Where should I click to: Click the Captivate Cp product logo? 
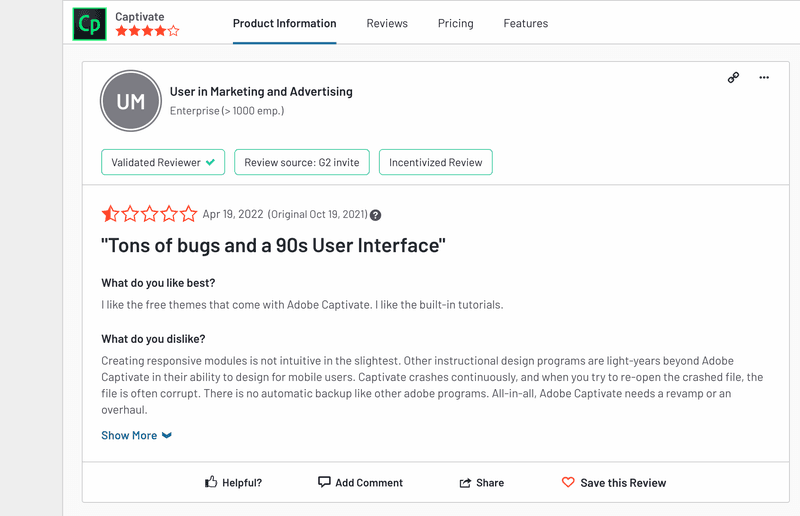pos(89,24)
